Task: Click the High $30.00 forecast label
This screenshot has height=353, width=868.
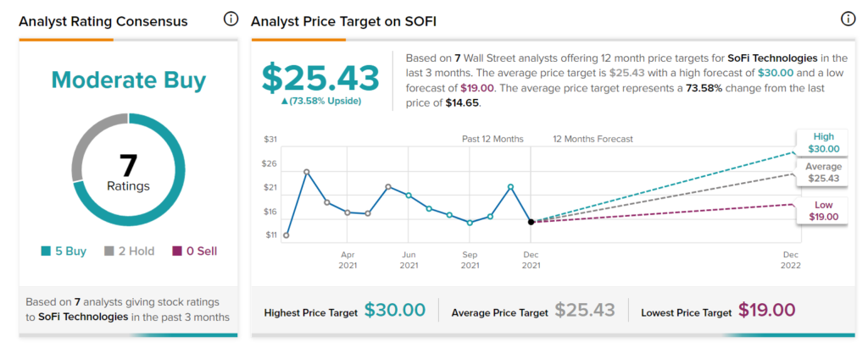Action: (824, 142)
